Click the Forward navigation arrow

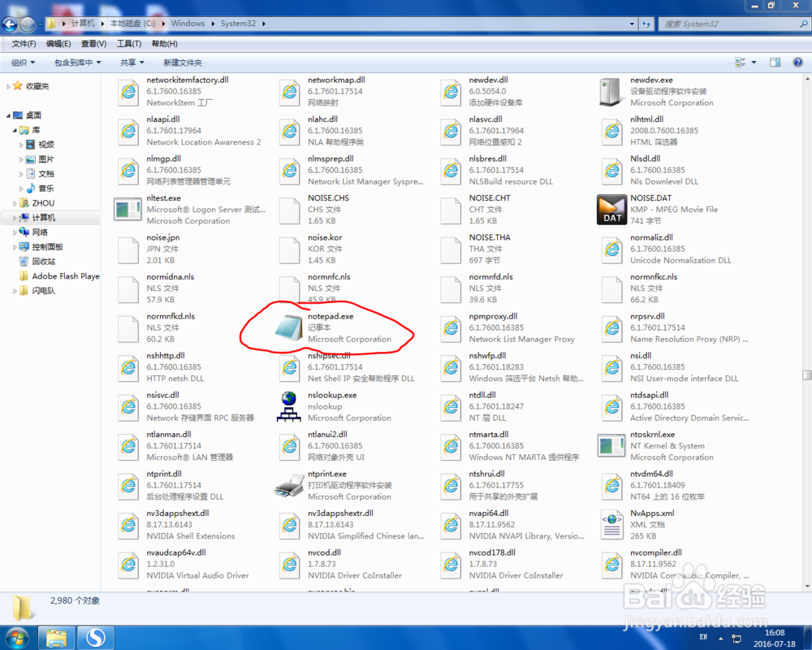pos(28,24)
